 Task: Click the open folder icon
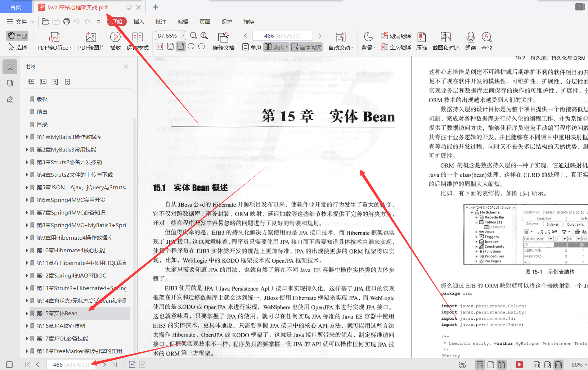click(x=46, y=22)
